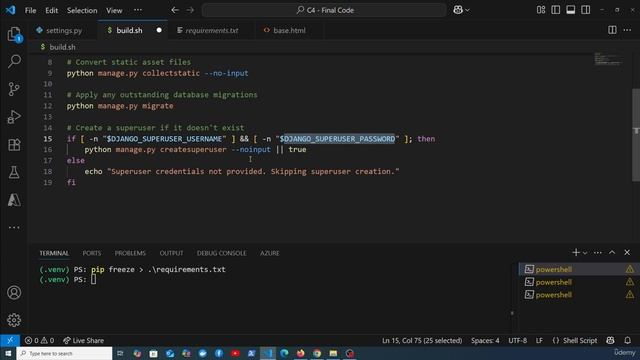Close the terminal panel

[x=627, y=253]
